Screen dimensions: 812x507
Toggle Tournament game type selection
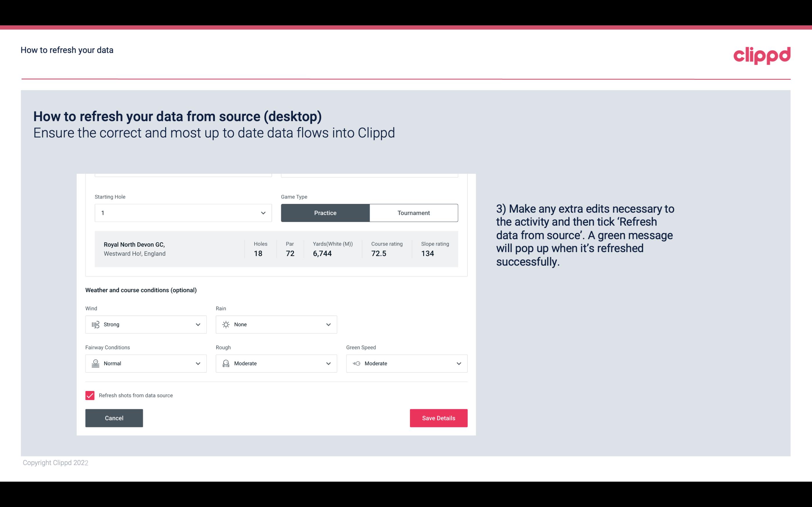413,213
